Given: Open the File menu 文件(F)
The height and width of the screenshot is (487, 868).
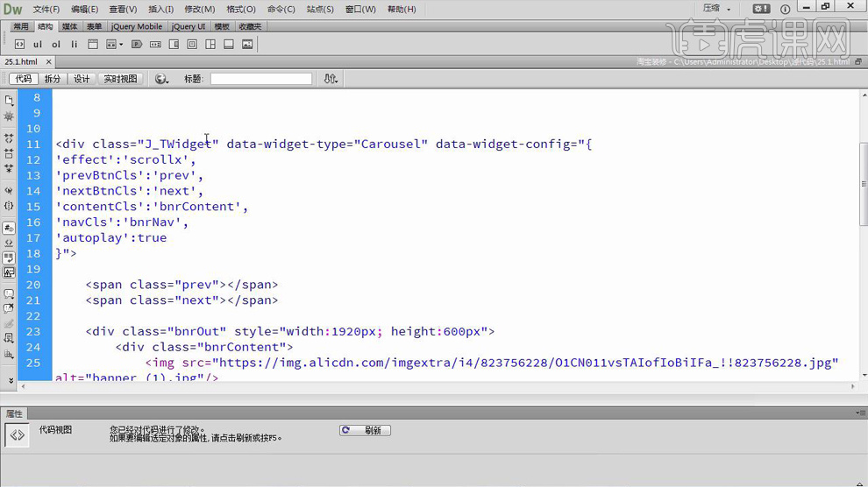Looking at the screenshot, I should pos(46,10).
